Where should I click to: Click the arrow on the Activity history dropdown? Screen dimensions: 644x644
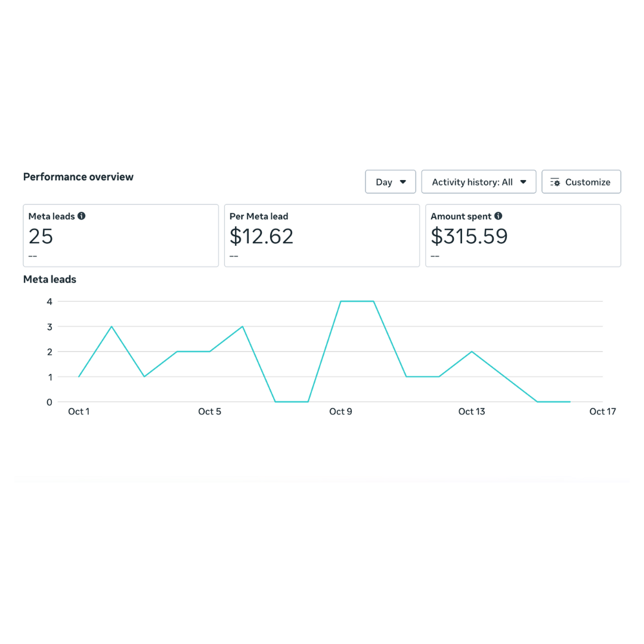(x=523, y=182)
